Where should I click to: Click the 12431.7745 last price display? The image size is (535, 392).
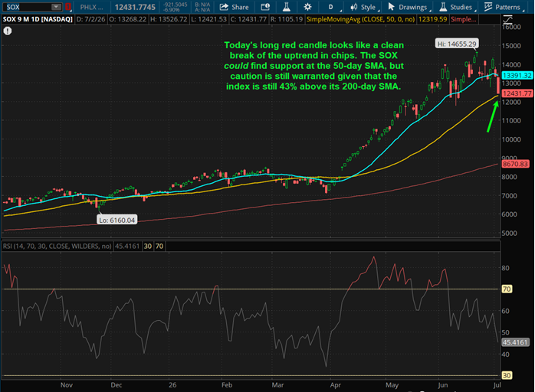click(x=135, y=7)
